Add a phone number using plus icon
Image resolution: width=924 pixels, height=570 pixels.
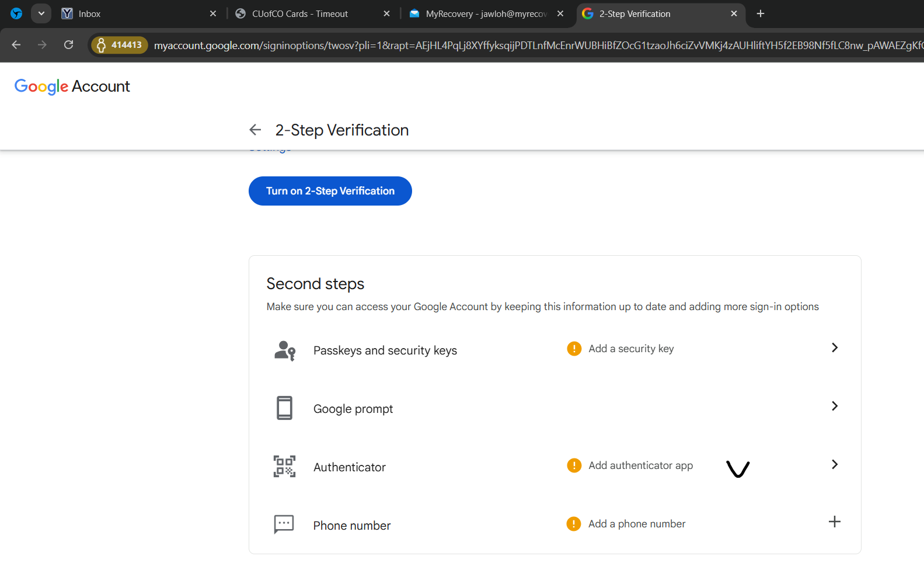tap(834, 522)
